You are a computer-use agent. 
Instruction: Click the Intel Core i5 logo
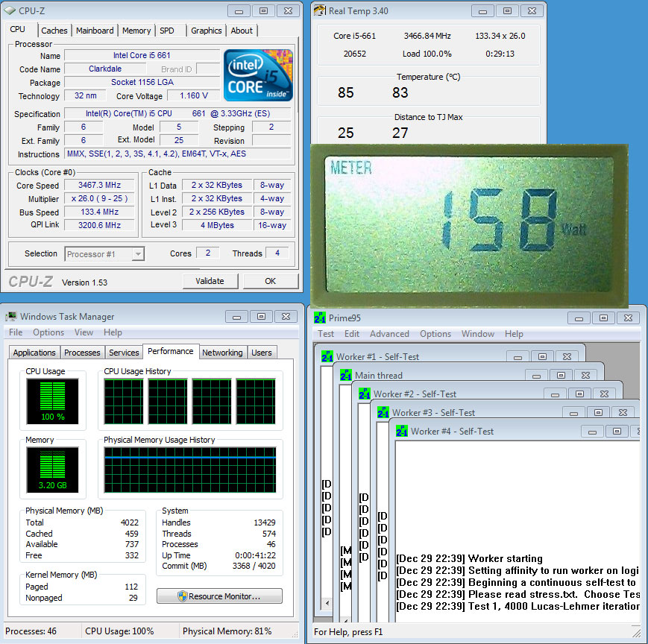tap(258, 75)
